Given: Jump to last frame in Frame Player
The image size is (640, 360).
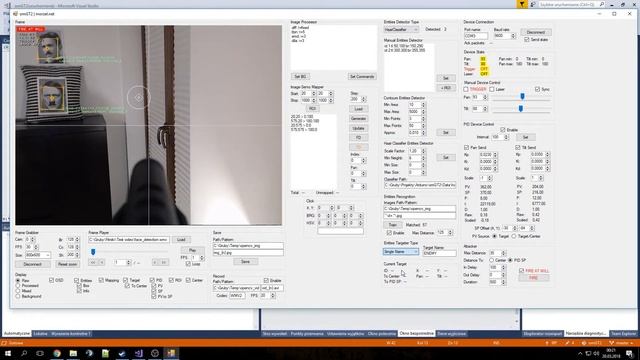Looking at the screenshot, I should pos(164,262).
